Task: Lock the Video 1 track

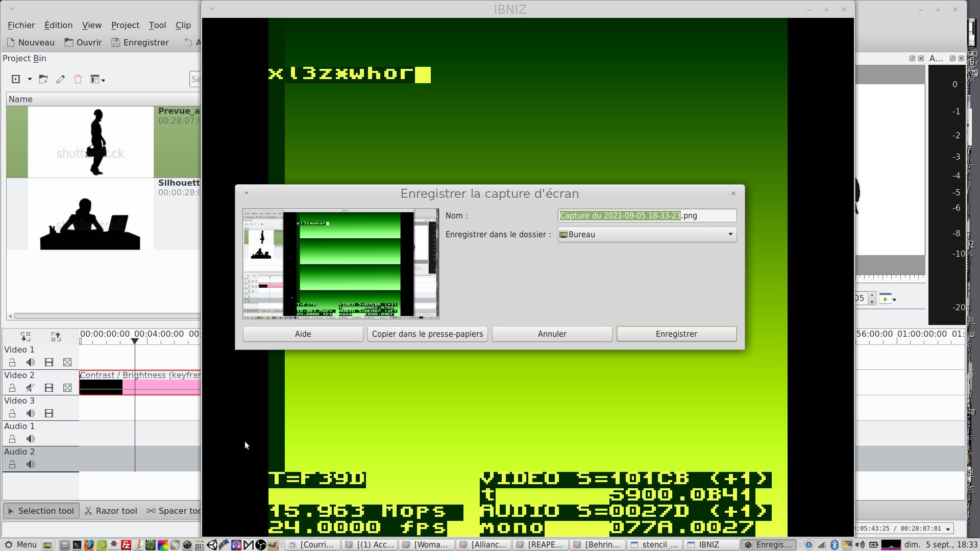Action: pos(12,362)
